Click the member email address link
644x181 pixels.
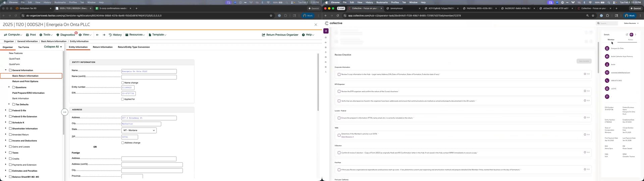[621, 72]
